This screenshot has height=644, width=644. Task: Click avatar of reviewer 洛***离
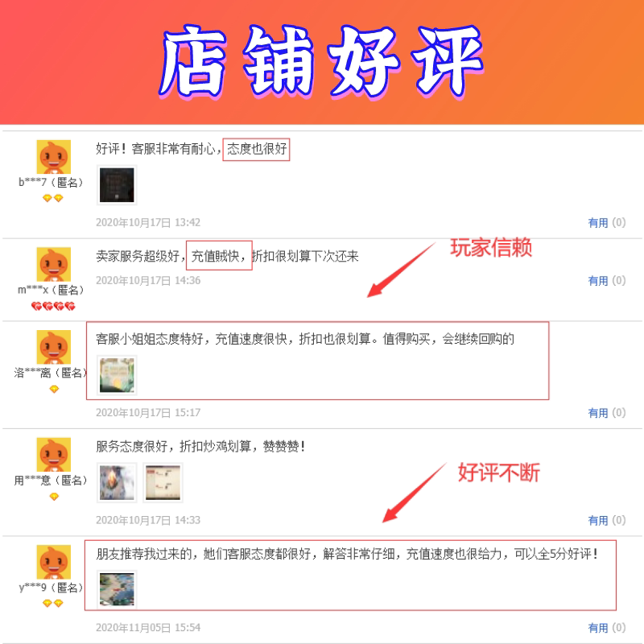(53, 347)
